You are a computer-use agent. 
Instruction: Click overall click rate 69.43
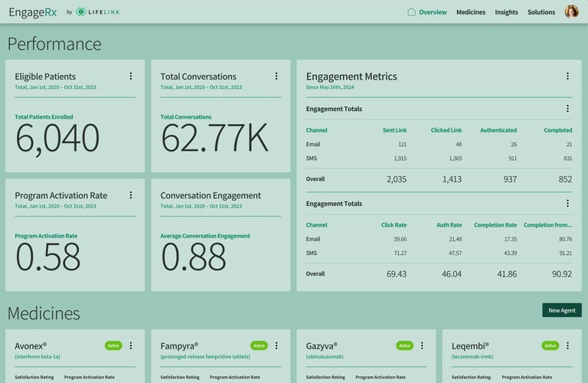(397, 274)
